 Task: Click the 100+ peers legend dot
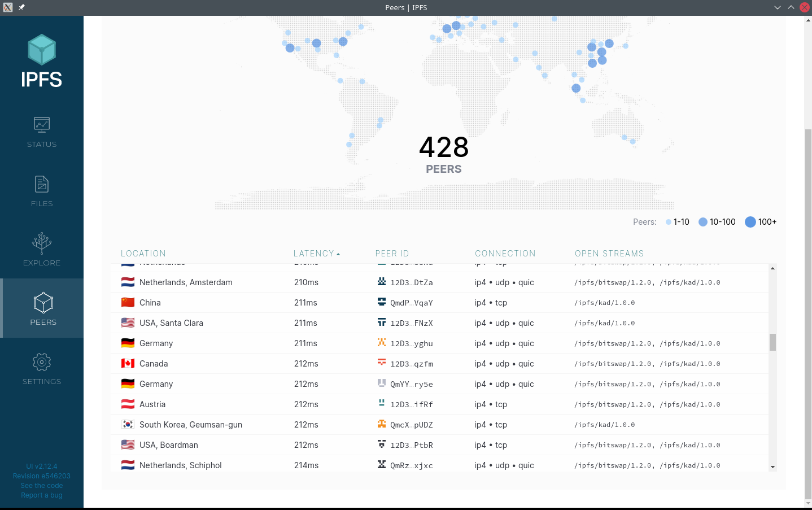(x=750, y=222)
